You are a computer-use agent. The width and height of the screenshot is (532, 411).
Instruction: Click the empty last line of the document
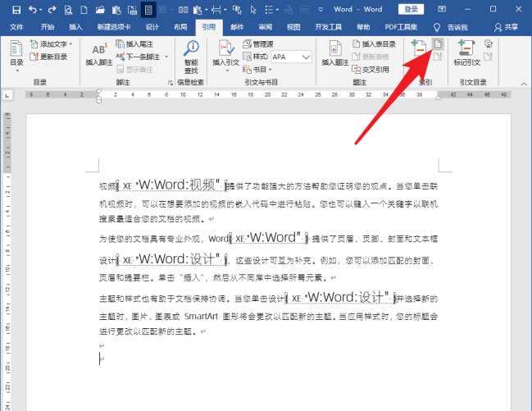click(102, 358)
